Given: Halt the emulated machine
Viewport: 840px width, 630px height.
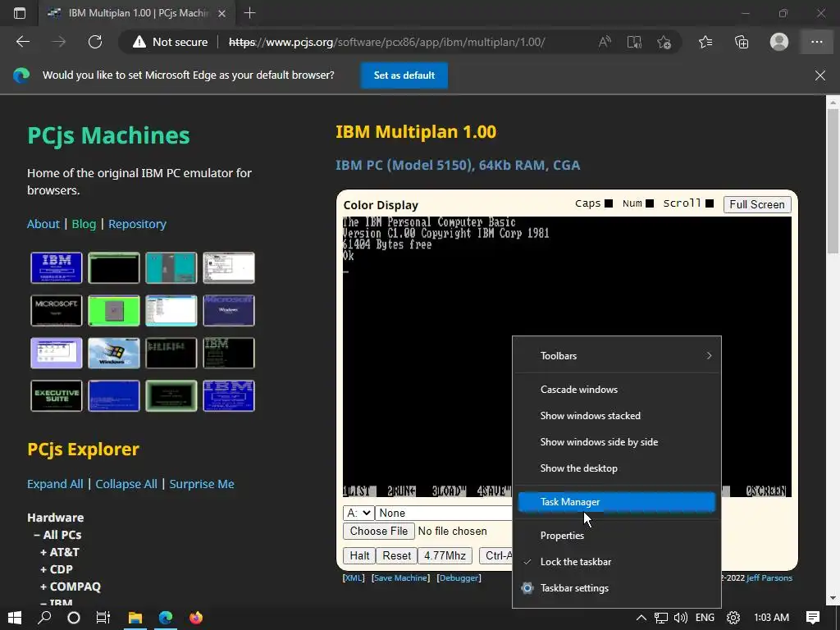Looking at the screenshot, I should click(359, 556).
